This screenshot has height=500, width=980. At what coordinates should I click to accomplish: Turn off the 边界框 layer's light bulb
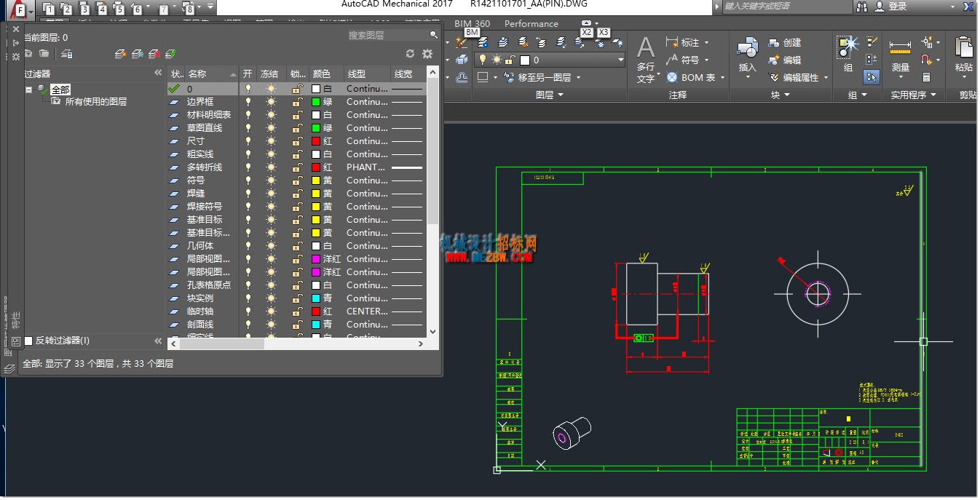coord(248,102)
